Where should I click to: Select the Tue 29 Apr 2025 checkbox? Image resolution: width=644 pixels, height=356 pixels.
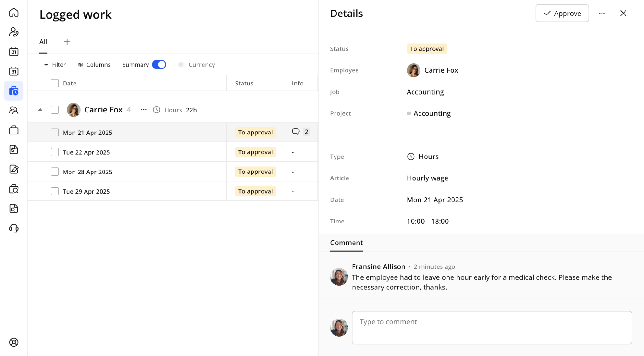click(x=55, y=191)
